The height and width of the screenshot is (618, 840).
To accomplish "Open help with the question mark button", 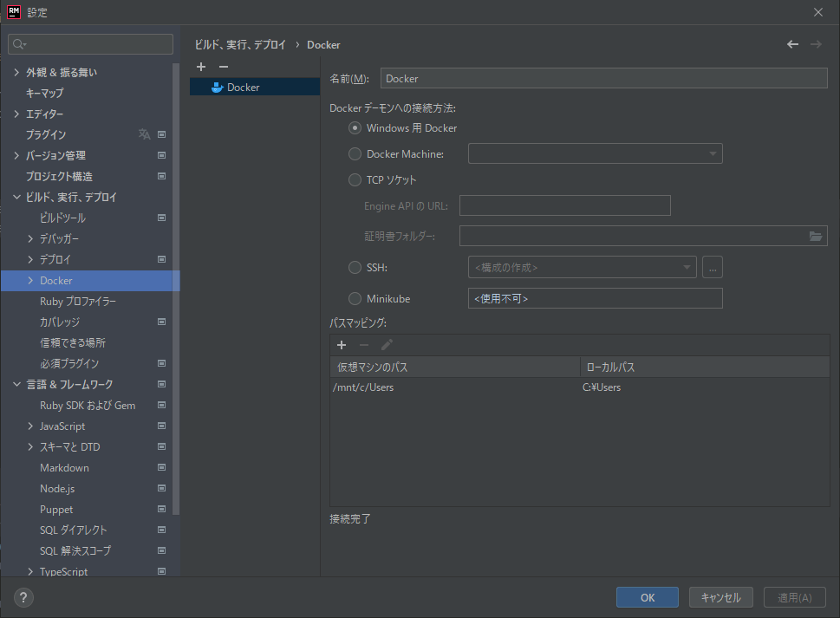I will 23,598.
